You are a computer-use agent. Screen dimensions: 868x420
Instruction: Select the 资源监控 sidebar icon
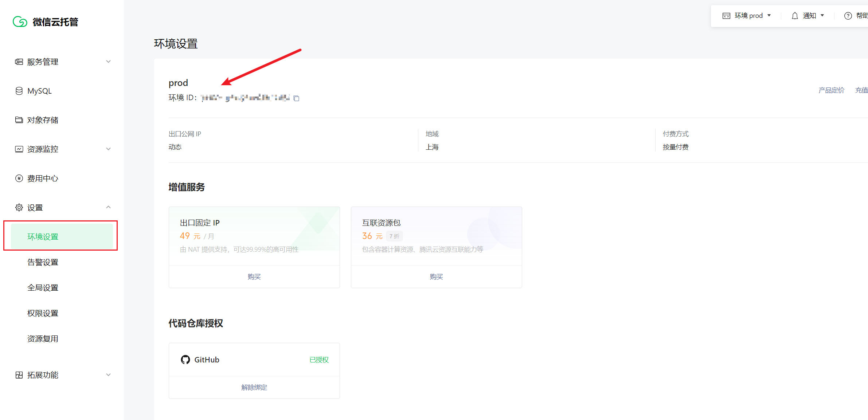(x=19, y=149)
